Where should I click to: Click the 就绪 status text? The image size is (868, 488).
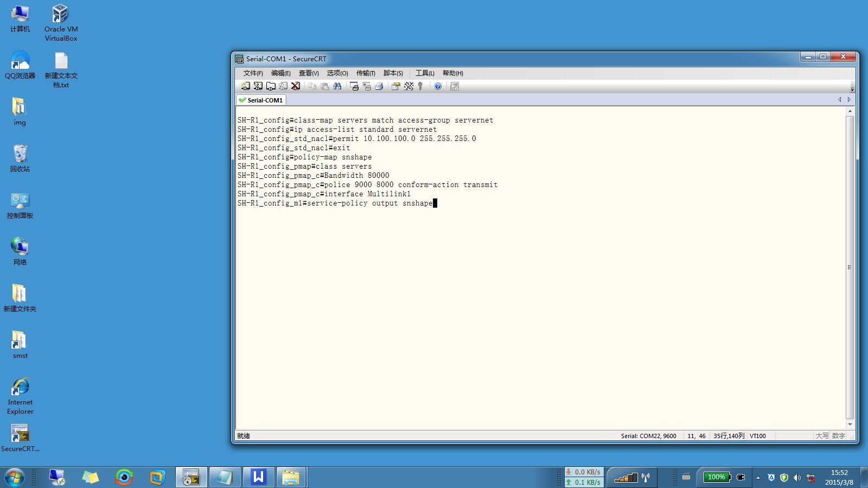coord(244,436)
